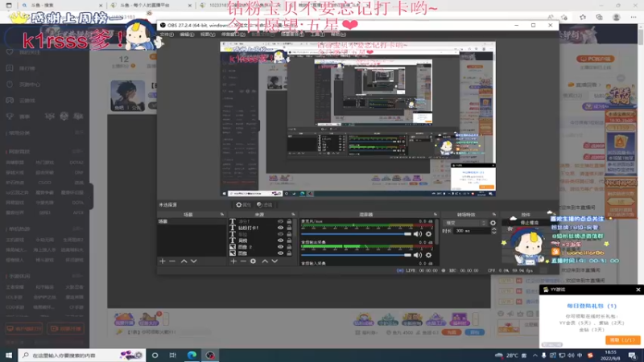Toggle lock on last 图像 source
The height and width of the screenshot is (362, 644).
click(x=289, y=253)
